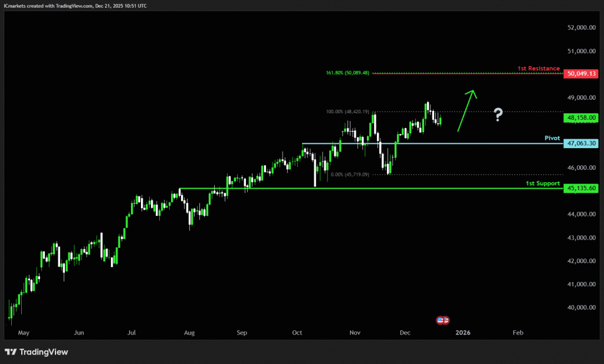Click the 1st Support label
The image size is (604, 364).
point(543,183)
